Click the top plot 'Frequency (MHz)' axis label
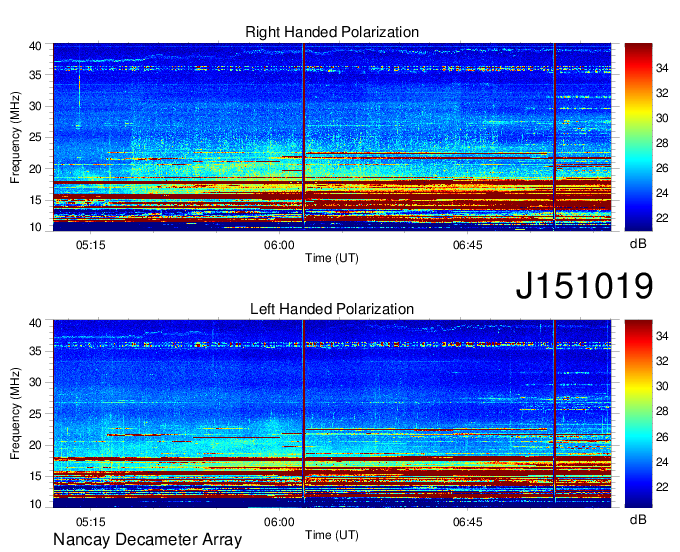Viewport: 680px width, 552px height. 15,137
